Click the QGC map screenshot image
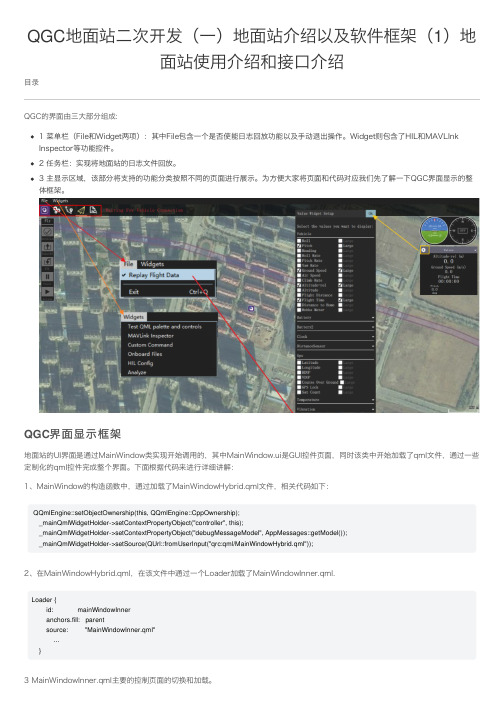Image resolution: width=504 pixels, height=713 pixels. [x=259, y=305]
